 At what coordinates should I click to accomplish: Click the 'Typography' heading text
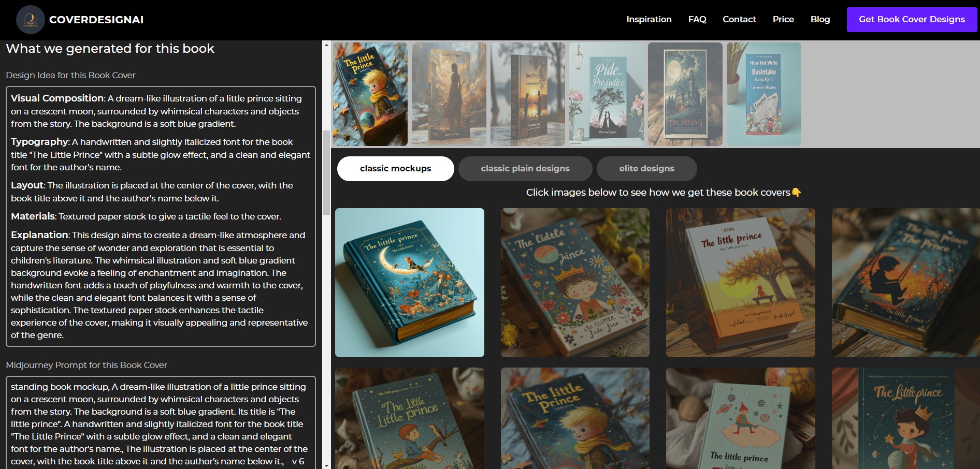[39, 142]
